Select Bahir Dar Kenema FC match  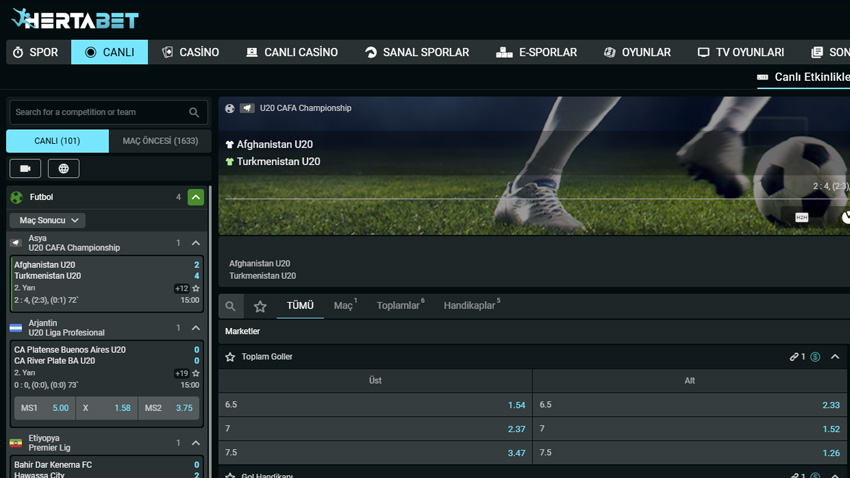click(x=107, y=469)
